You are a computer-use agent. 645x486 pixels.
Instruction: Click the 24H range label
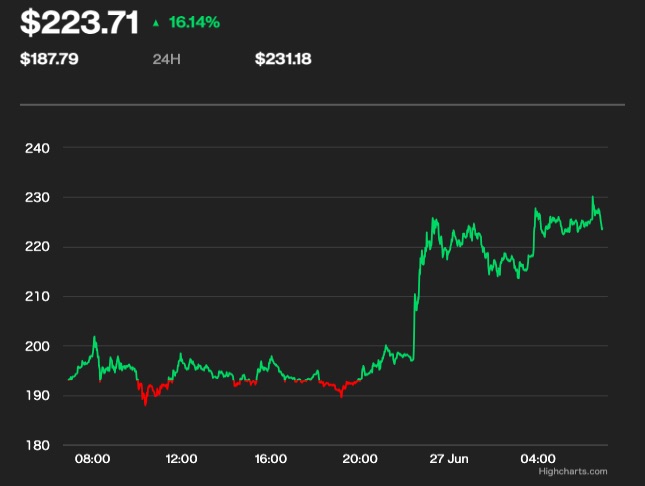click(x=166, y=59)
